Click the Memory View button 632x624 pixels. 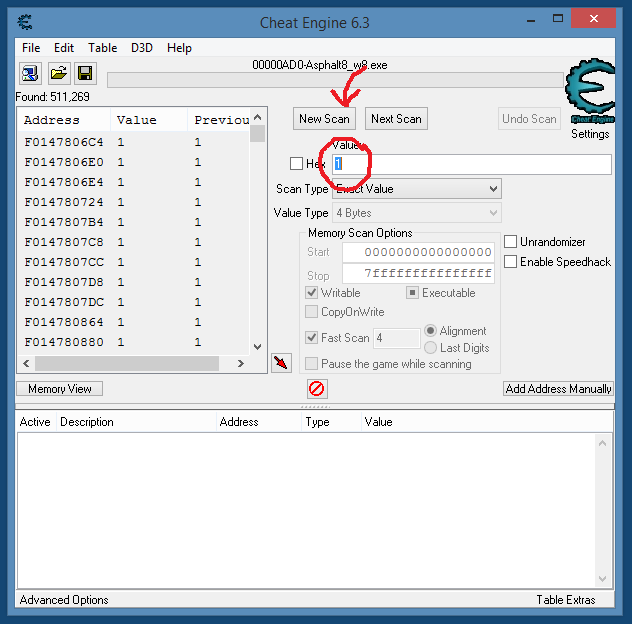(60, 389)
